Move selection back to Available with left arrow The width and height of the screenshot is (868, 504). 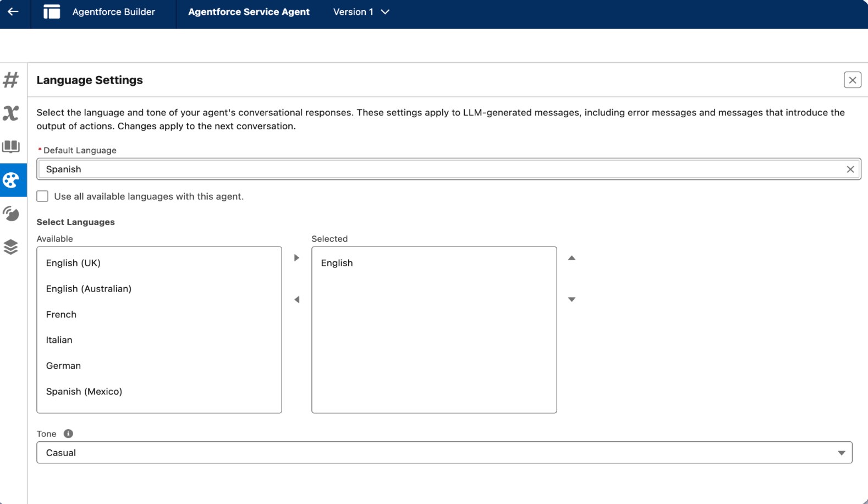point(296,300)
